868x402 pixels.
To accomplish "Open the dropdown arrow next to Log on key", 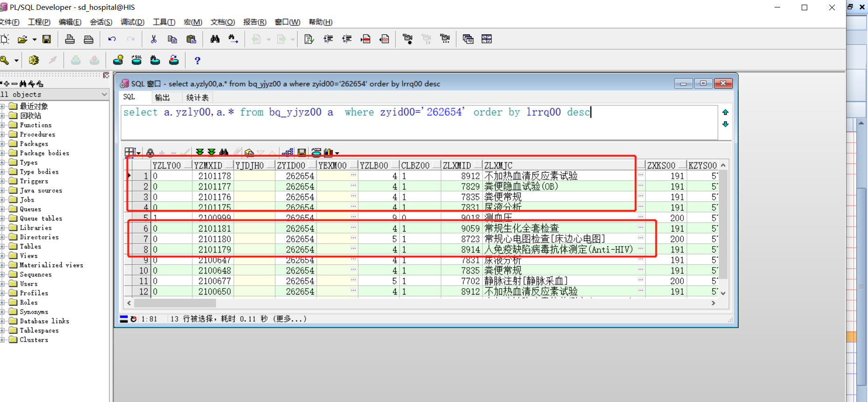I will [x=16, y=61].
